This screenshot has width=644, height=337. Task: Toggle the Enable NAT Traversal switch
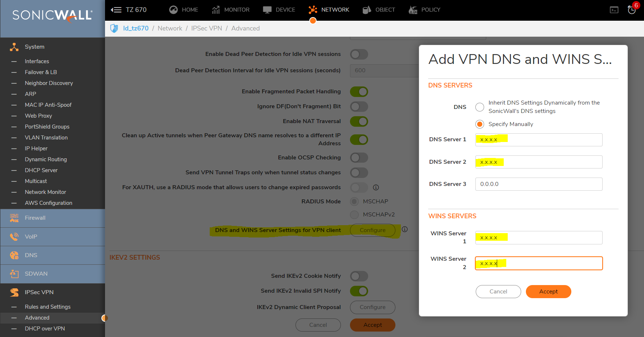pyautogui.click(x=359, y=121)
